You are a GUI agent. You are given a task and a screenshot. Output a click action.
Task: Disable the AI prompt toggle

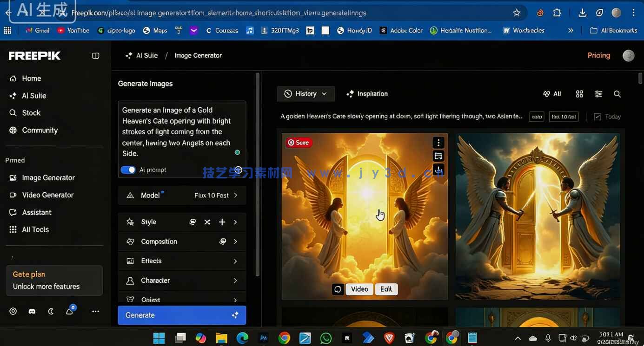click(128, 170)
